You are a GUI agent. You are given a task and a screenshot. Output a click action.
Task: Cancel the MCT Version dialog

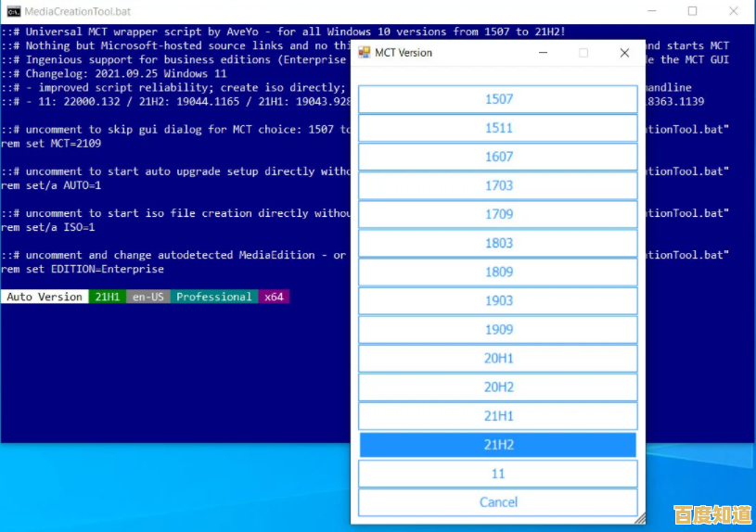click(x=498, y=502)
